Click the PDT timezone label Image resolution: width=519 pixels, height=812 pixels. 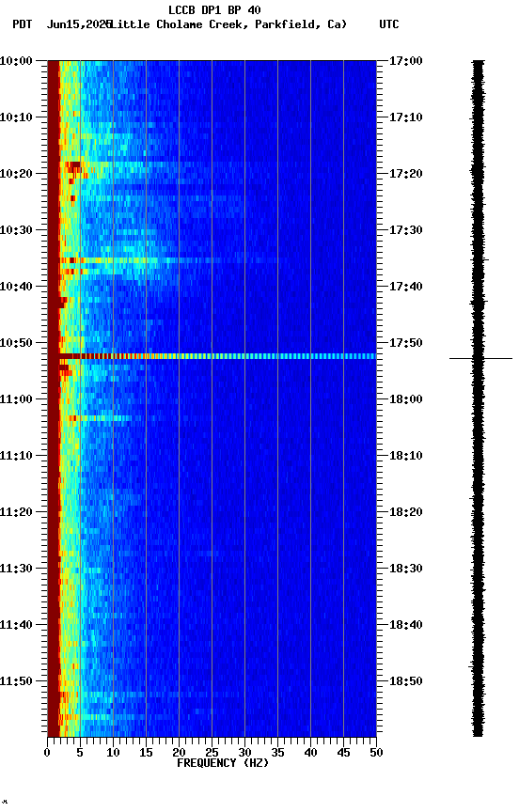point(23,24)
